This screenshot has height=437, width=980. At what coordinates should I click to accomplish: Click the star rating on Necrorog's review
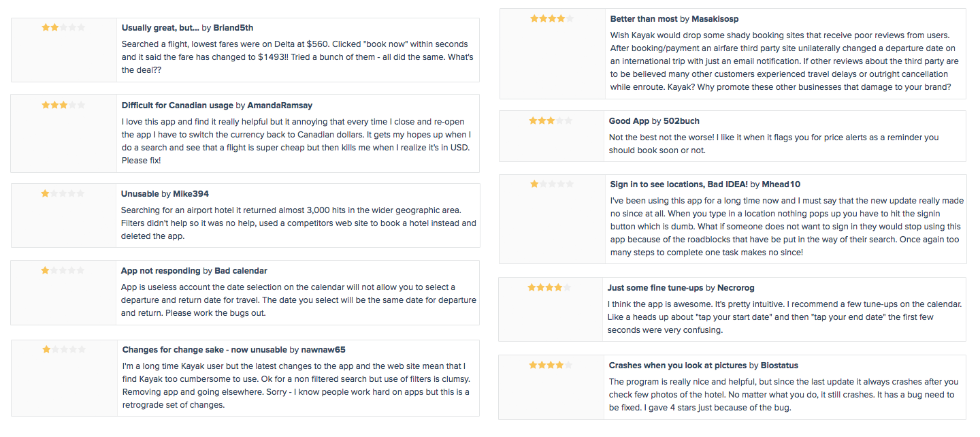tap(549, 288)
